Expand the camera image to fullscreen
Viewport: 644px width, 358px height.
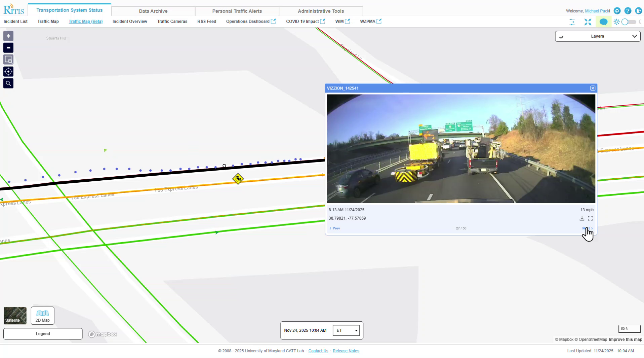590,218
